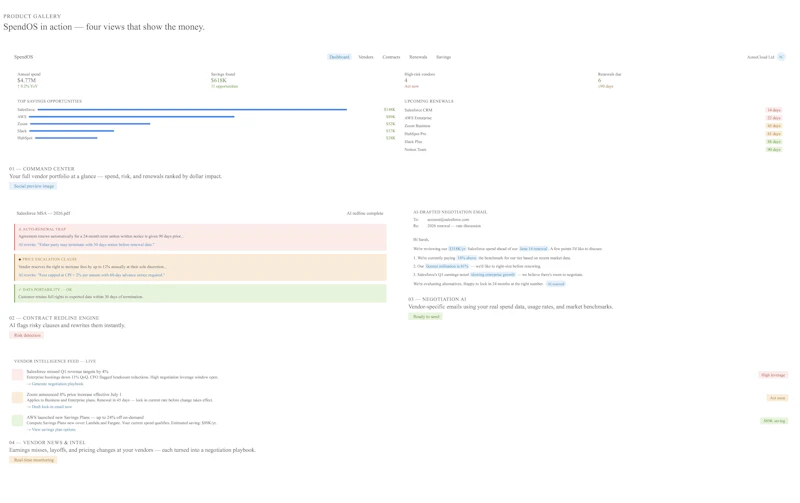The width and height of the screenshot is (800, 503).
Task: Select the Savings tab
Action: tap(443, 57)
